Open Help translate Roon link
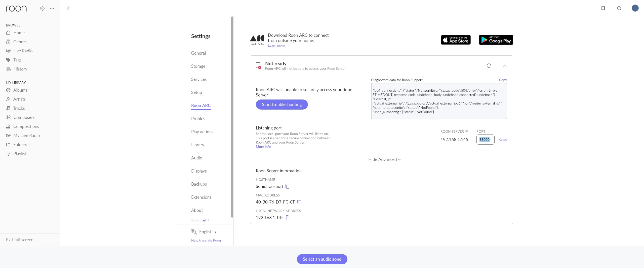Screen dimensions: 644x268 click(x=206, y=240)
